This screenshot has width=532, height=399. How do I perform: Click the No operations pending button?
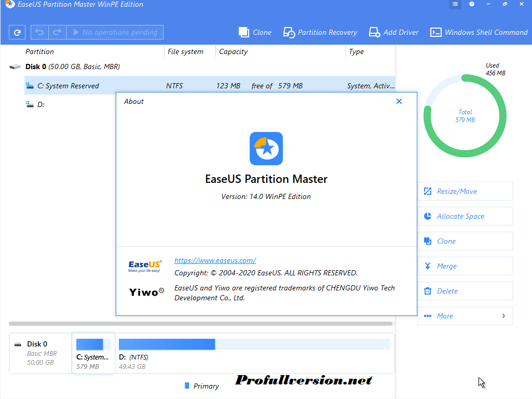coord(116,32)
